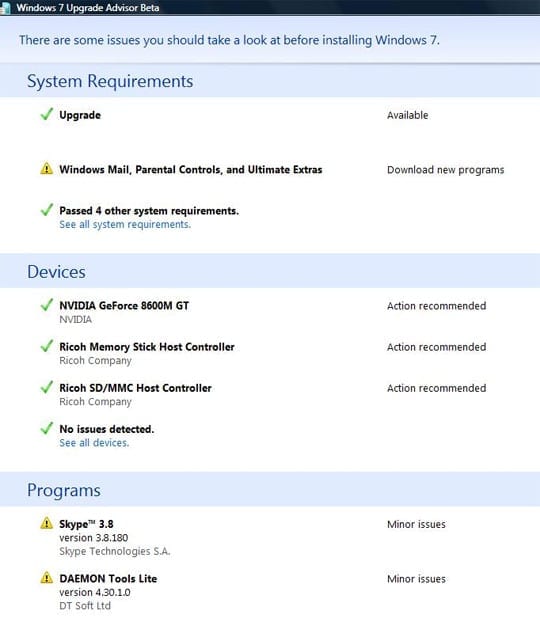The image size is (540, 622).
Task: Click Action recommended for NVIDIA GeForce
Action: pyautogui.click(x=436, y=306)
